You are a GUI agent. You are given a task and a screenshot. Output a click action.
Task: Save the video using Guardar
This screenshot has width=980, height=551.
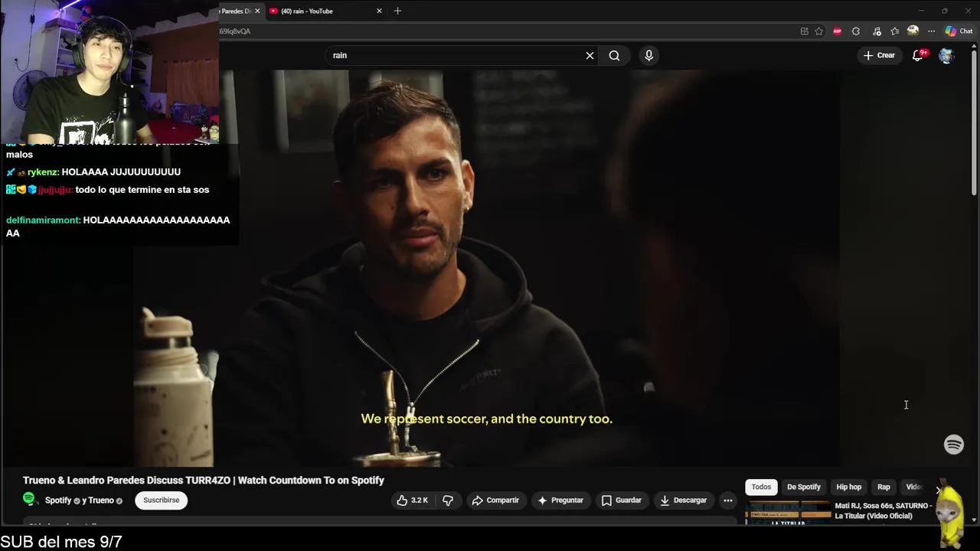coord(621,500)
